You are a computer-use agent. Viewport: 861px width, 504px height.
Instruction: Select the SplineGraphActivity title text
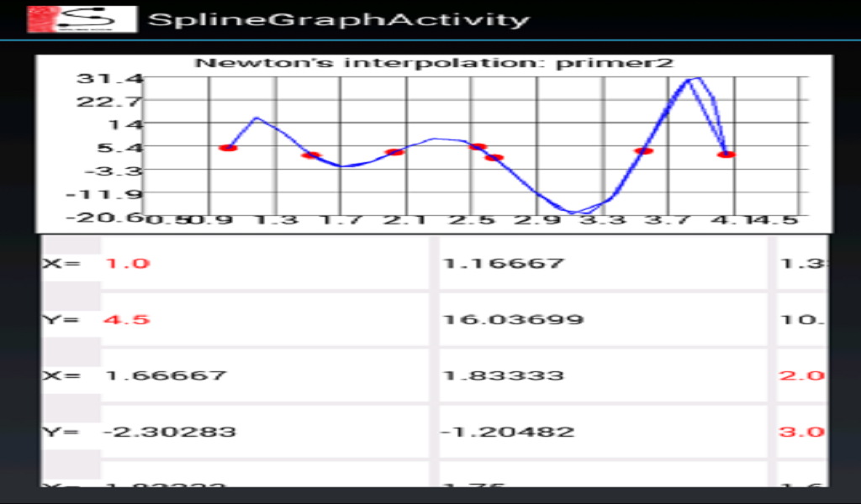(339, 20)
